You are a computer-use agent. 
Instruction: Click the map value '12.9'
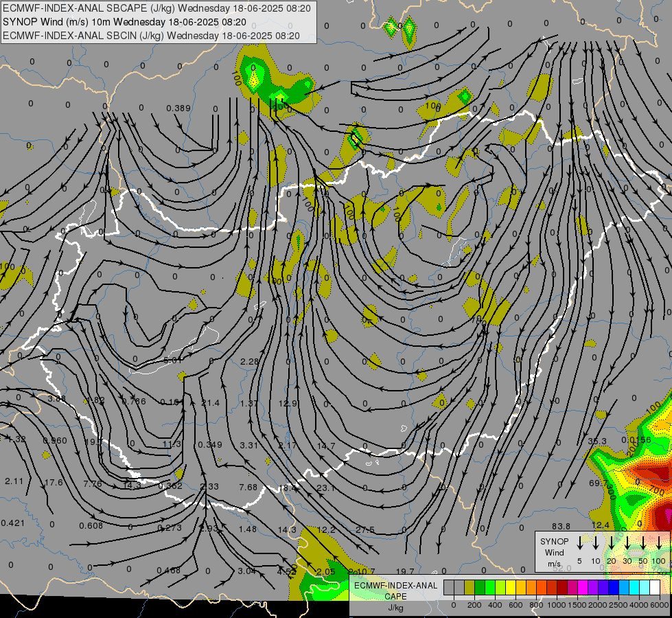pos(288,403)
